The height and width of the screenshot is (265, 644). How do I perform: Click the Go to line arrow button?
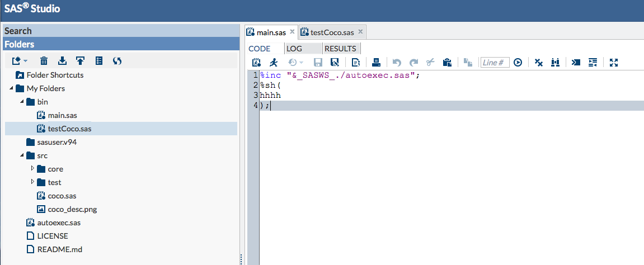click(518, 63)
